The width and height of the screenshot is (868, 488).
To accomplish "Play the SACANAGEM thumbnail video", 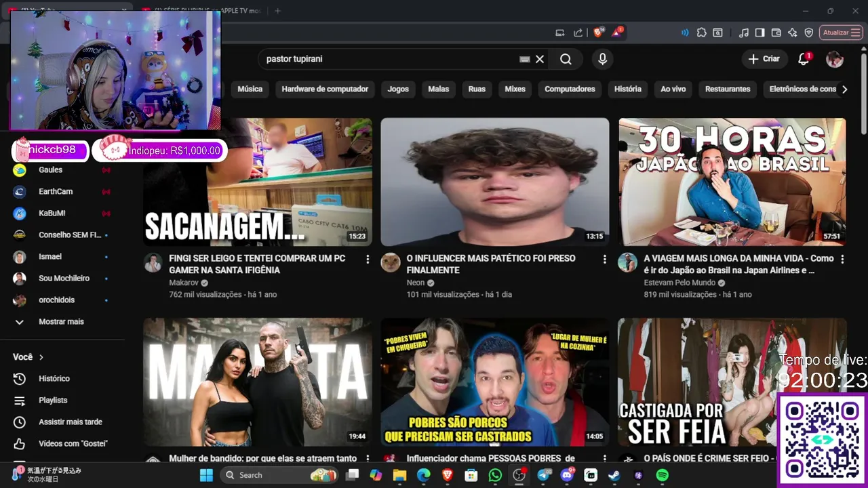I will click(x=258, y=182).
